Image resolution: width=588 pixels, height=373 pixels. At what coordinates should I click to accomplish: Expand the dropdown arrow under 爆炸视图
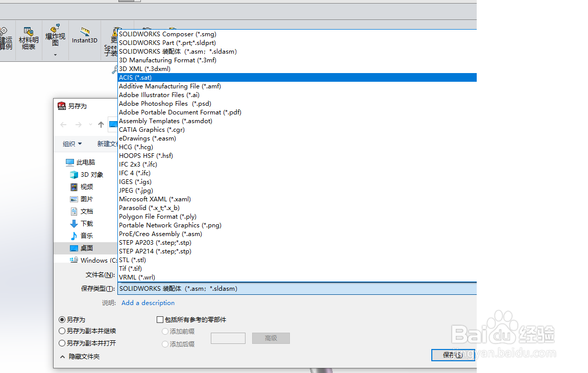point(55,55)
